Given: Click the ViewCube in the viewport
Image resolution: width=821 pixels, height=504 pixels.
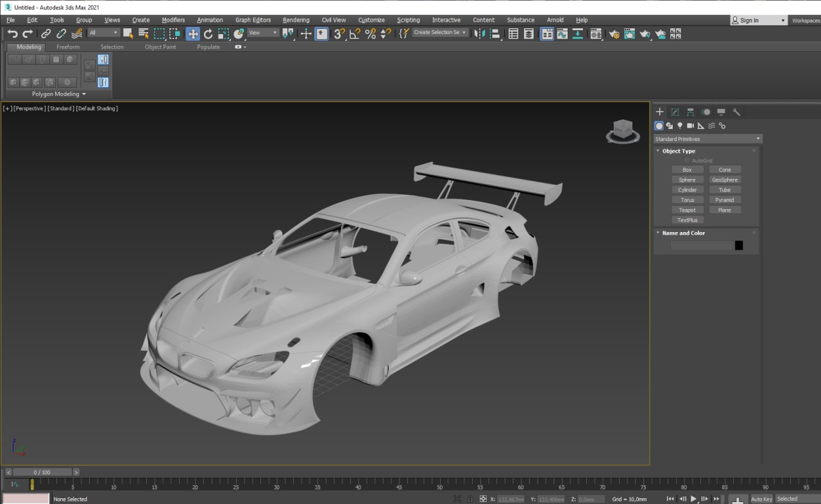Looking at the screenshot, I should [x=622, y=131].
